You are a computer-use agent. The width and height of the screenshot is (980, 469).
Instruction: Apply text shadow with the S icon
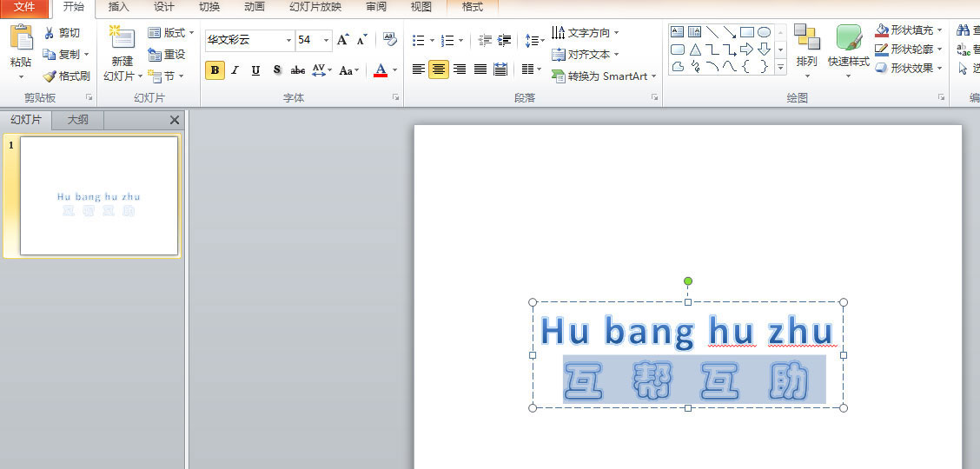[x=277, y=70]
